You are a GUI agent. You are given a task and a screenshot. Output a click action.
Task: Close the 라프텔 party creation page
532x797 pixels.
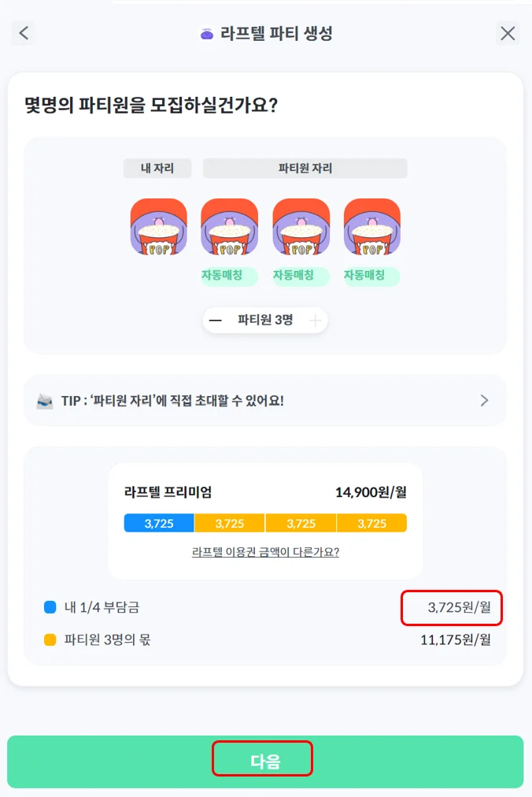coord(508,33)
